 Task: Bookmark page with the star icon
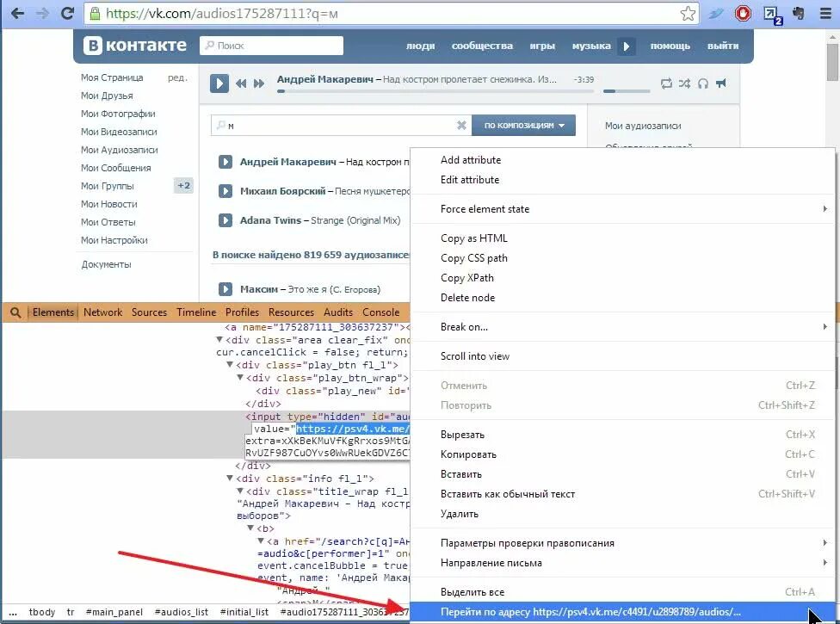pyautogui.click(x=688, y=14)
